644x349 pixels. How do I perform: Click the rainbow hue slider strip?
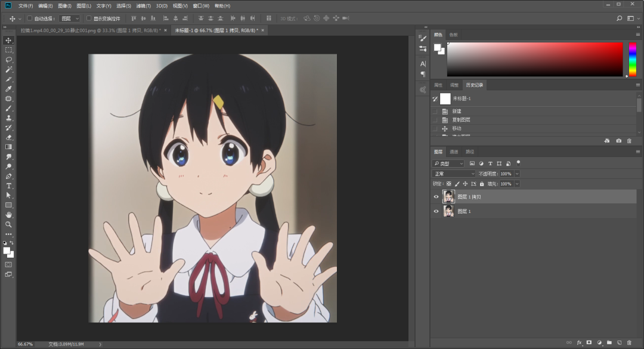pos(633,59)
